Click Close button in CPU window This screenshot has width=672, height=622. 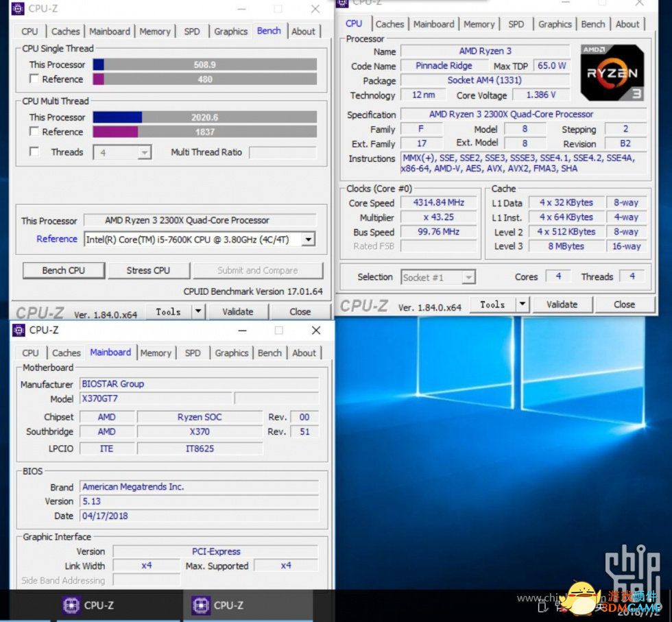pos(624,304)
